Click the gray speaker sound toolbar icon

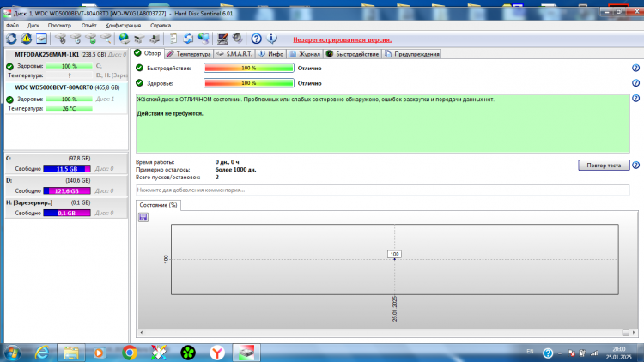click(237, 39)
